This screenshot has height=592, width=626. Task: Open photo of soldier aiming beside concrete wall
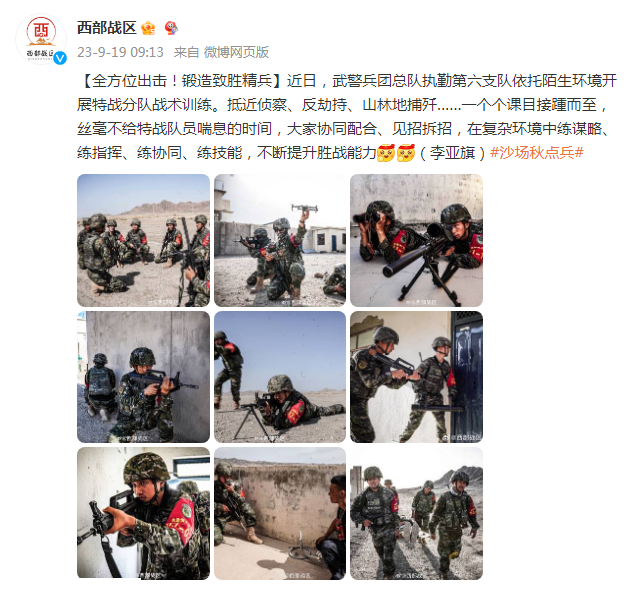coord(143,377)
